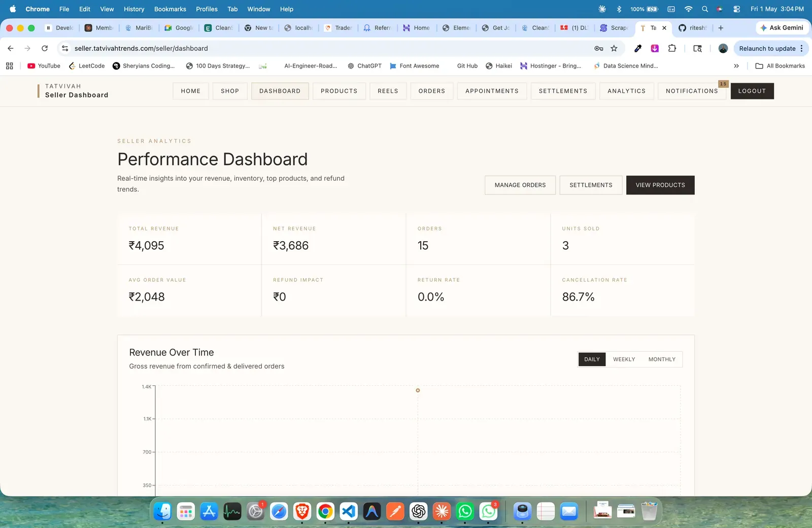Image resolution: width=812 pixels, height=528 pixels.
Task: Open the All Bookmarks folder
Action: click(x=780, y=66)
